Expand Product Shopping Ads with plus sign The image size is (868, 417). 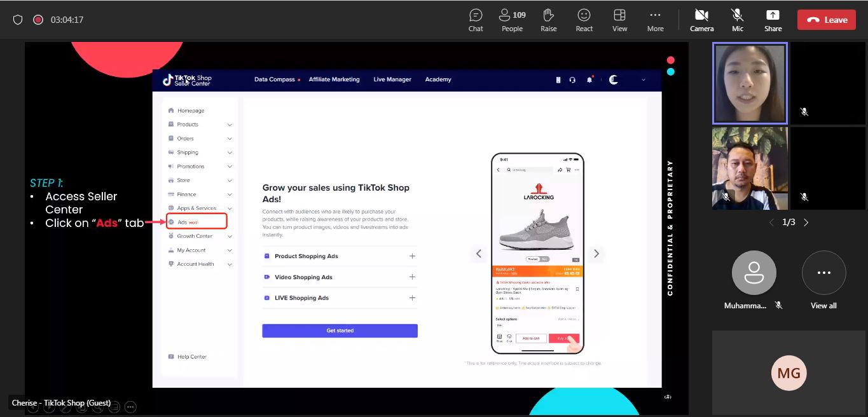[x=412, y=256]
